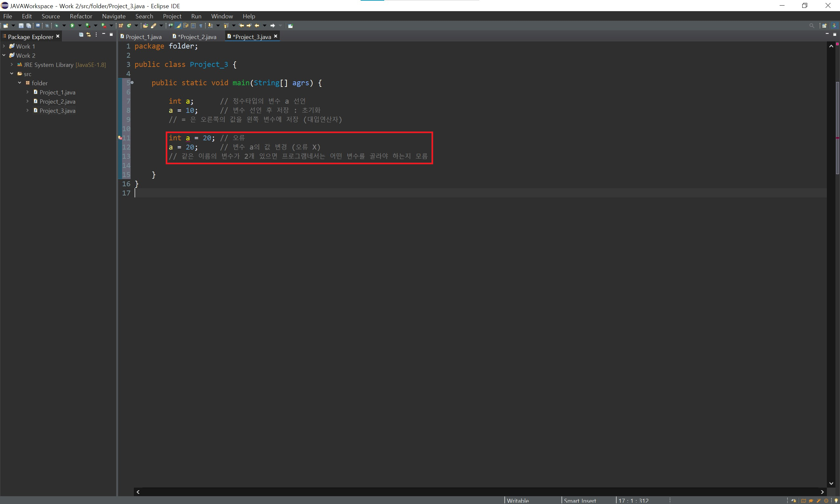840x504 pixels.
Task: Click the Open Type icon
Action: pos(145,26)
